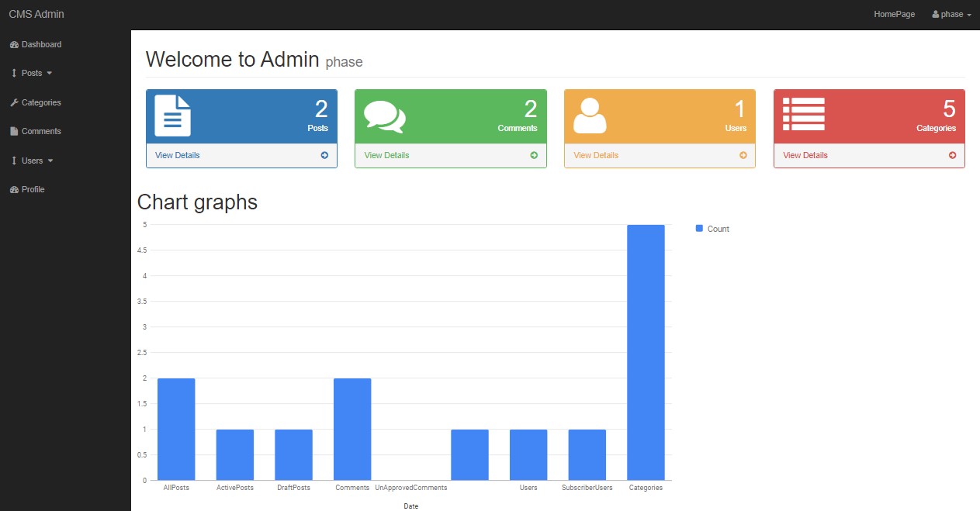The image size is (980, 511).
Task: Open Comments in the sidebar
Action: 40,131
